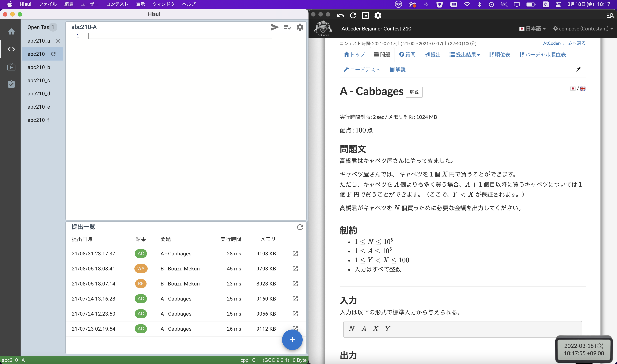The width and height of the screenshot is (617, 364).
Task: Refresh the submission list
Action: coord(300,227)
